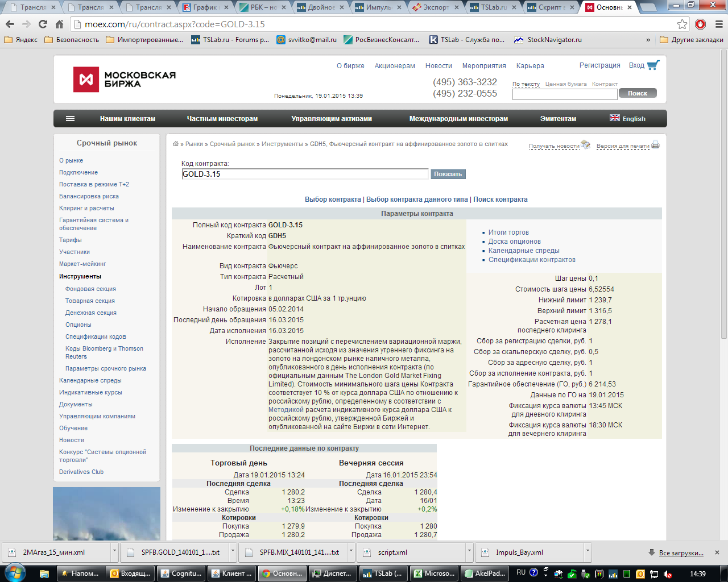Click the Методикой link in Исполнение text
Viewport: 728px width, 582px height.
pos(286,410)
